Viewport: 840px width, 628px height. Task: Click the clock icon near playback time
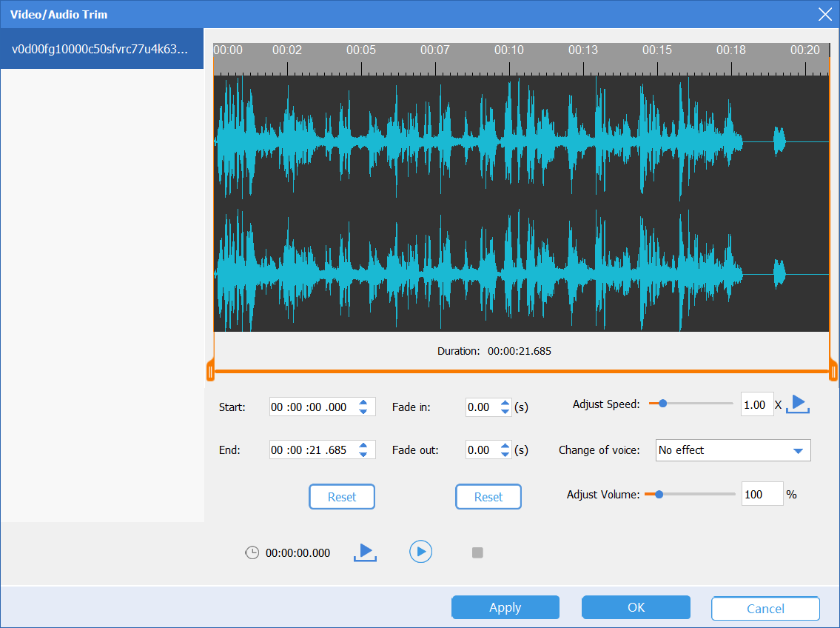pos(252,552)
